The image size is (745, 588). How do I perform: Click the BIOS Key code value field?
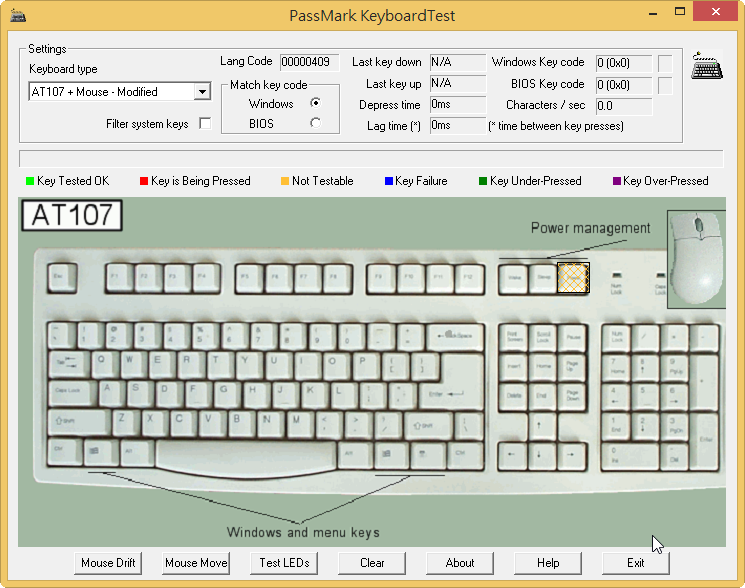(x=624, y=85)
